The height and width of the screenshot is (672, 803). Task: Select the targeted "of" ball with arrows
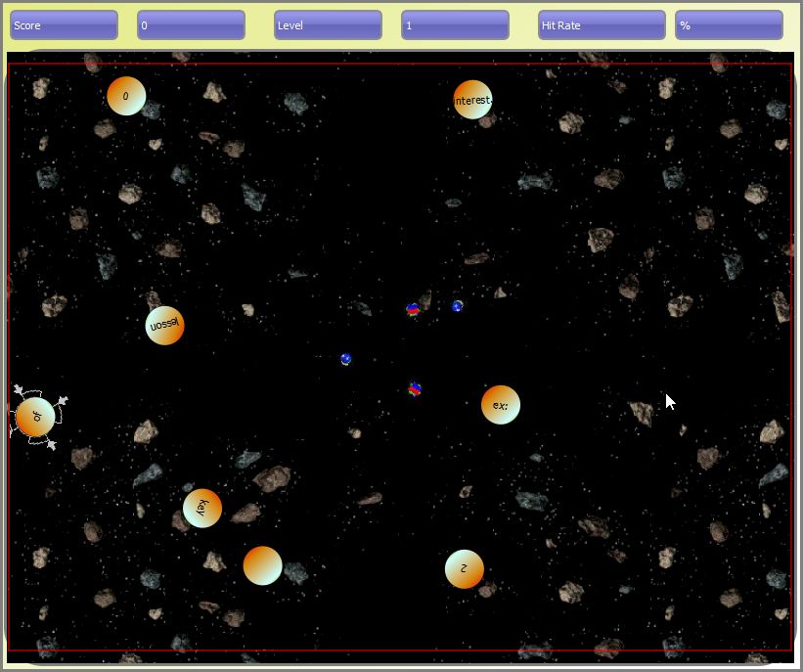pos(36,417)
